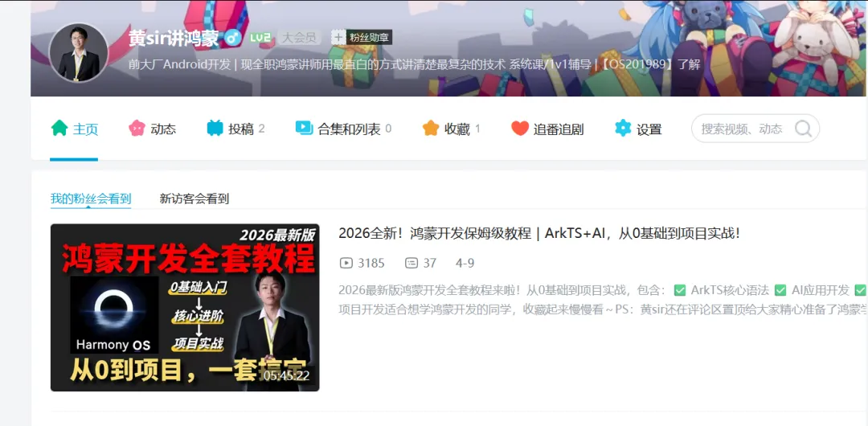
Task: Click the 大会员 membership badge
Action: pyautogui.click(x=300, y=38)
